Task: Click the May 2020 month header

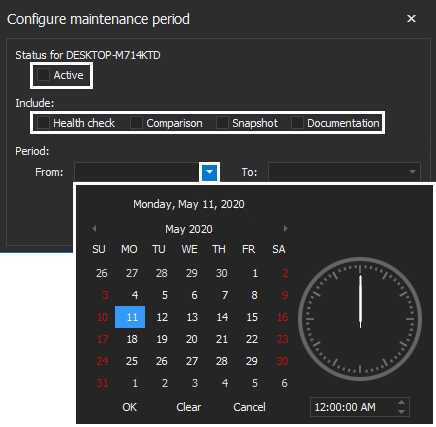Action: pyautogui.click(x=189, y=229)
